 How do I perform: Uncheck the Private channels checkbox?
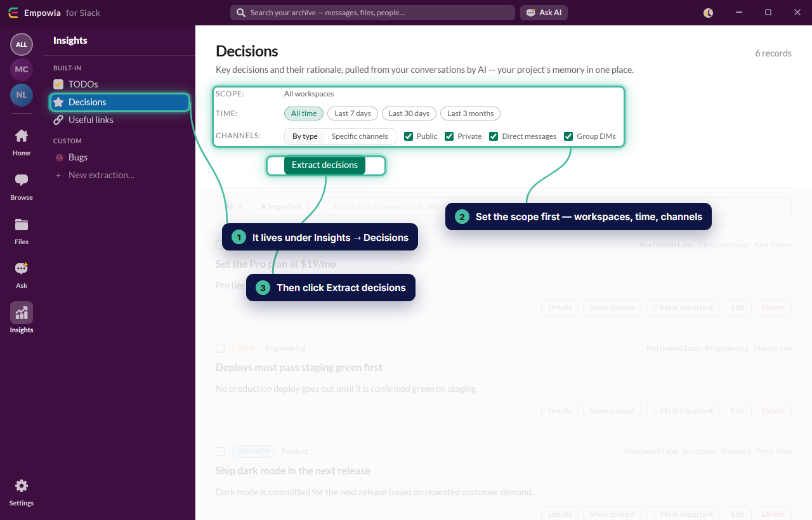coord(449,136)
